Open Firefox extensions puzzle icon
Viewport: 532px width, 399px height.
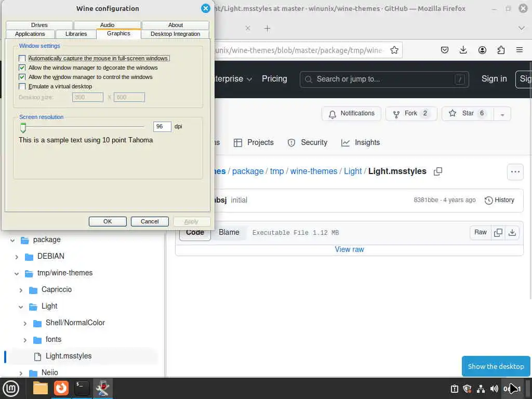(501, 50)
